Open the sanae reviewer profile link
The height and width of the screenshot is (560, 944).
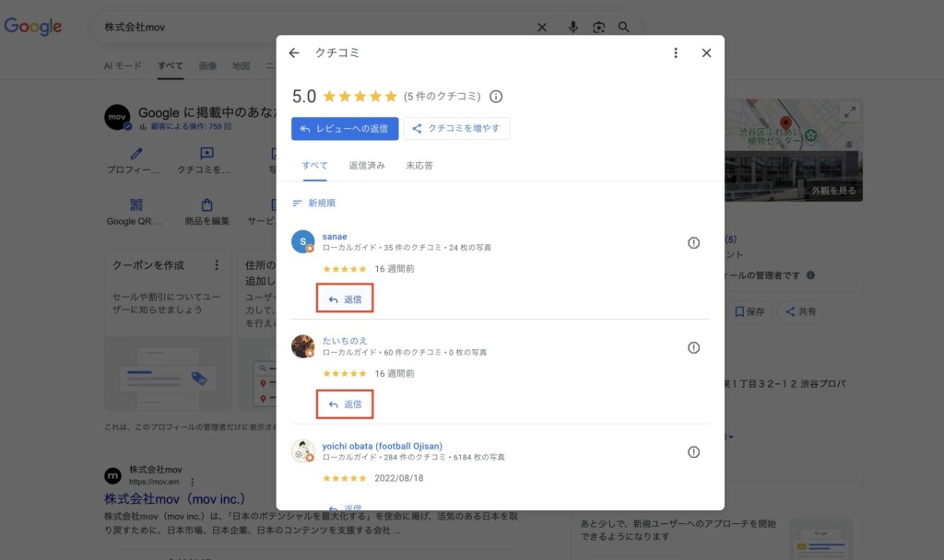point(335,237)
